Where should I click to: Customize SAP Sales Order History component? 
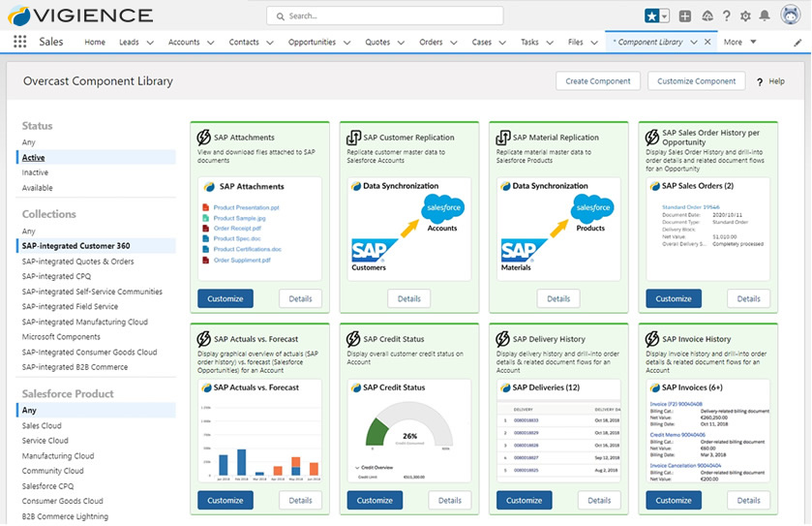674,298
